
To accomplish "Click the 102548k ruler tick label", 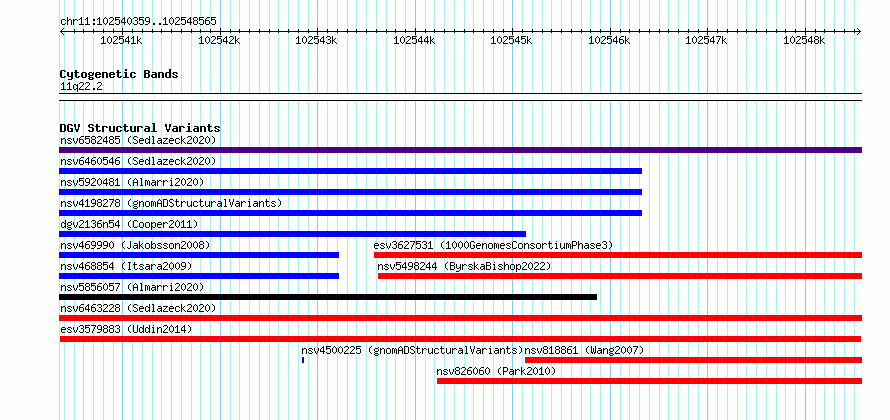I will coord(804,40).
